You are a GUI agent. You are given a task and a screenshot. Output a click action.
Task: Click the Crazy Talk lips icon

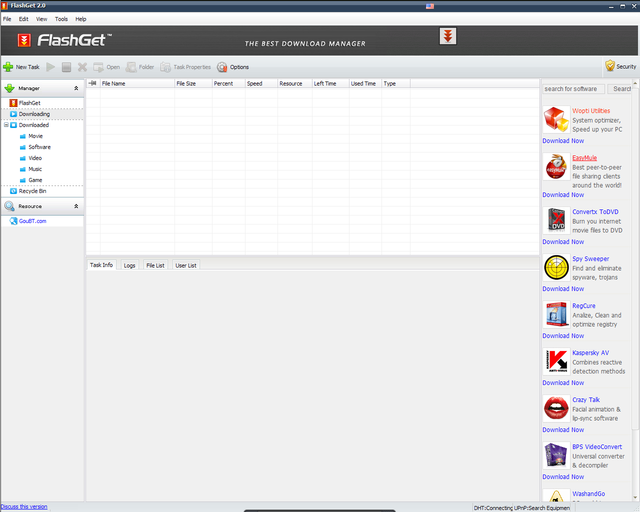556,408
